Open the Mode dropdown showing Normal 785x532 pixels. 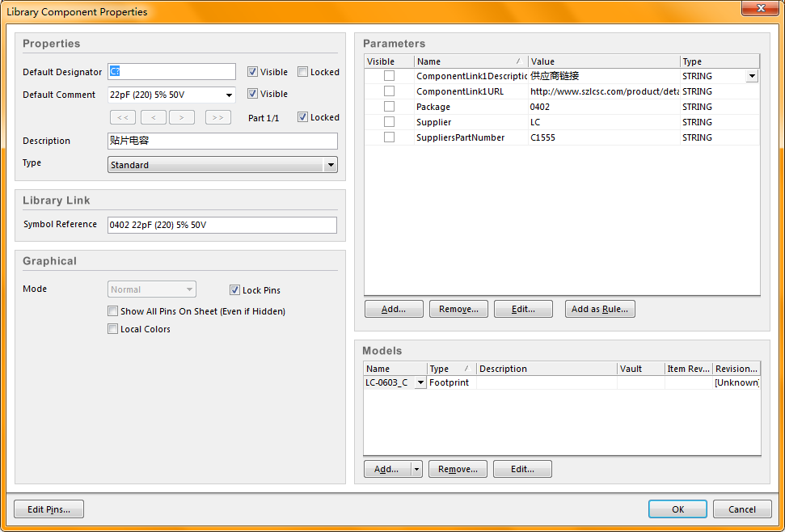pos(189,289)
